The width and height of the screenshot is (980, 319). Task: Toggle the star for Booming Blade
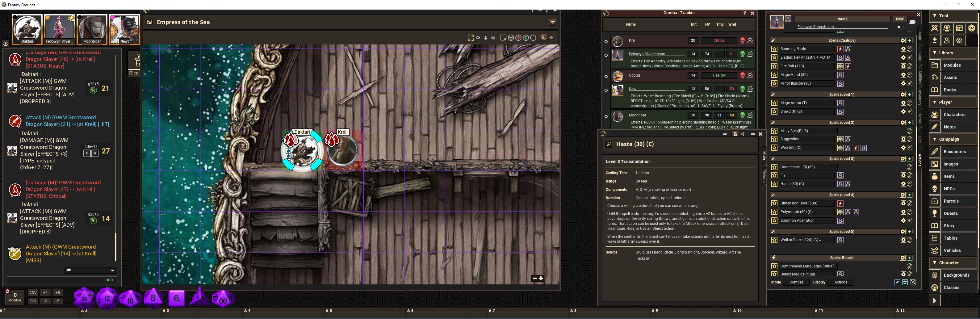coord(774,49)
